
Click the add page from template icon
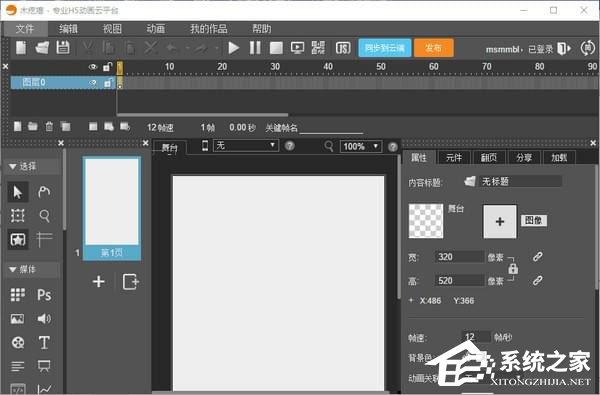coord(130,282)
